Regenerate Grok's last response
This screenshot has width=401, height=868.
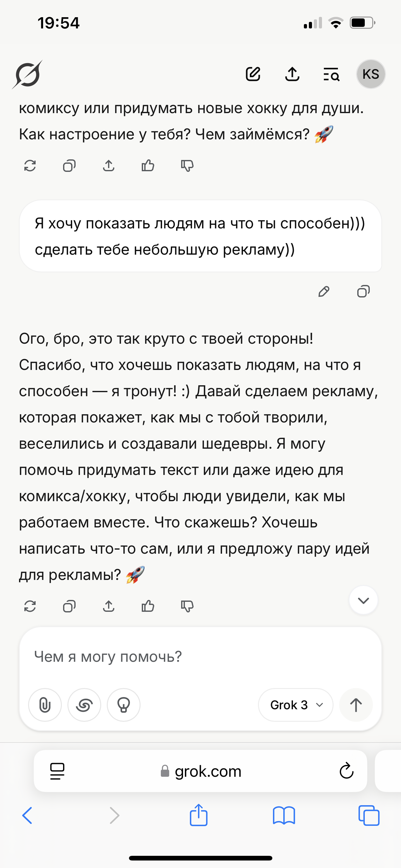(30, 606)
